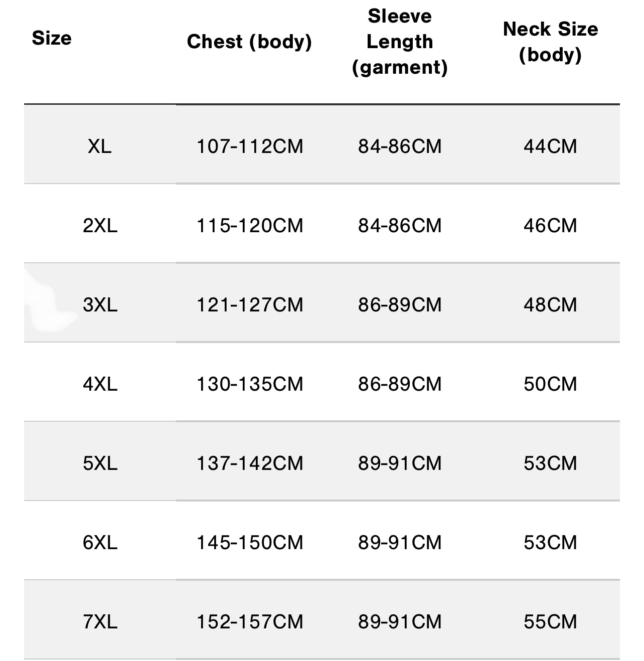Click the 4XL sleeve length 86-89CM cell
The image size is (644, 661).
click(x=400, y=384)
